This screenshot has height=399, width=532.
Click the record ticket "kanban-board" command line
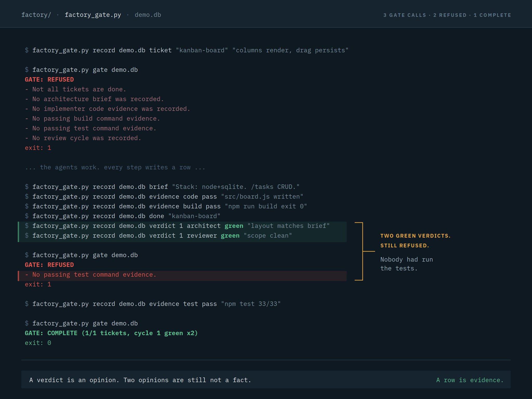click(x=187, y=50)
